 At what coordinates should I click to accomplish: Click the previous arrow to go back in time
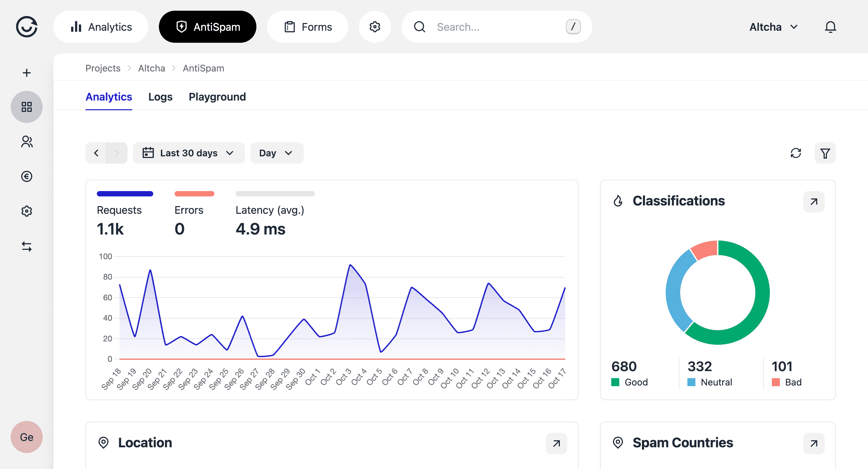[x=96, y=153]
